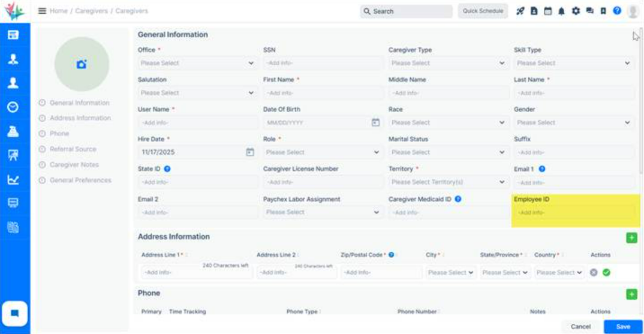
Task: Click the camera icon to upload photo
Action: [x=82, y=64]
